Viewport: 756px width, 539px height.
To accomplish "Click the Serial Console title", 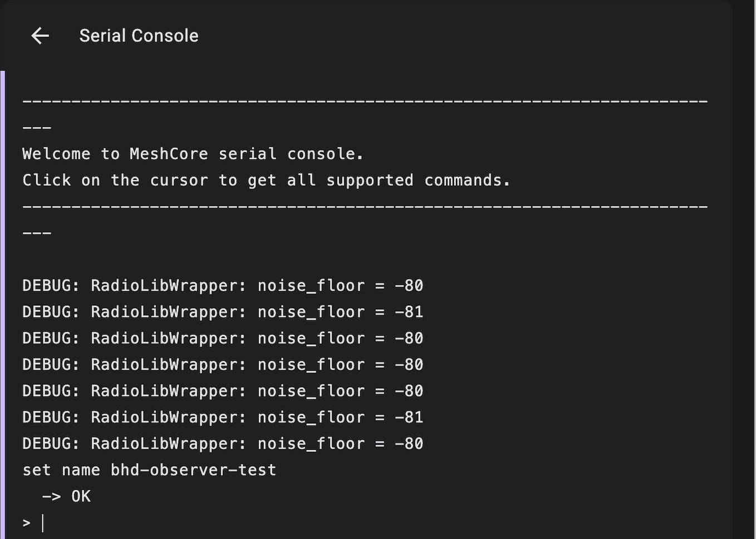I will [x=139, y=36].
